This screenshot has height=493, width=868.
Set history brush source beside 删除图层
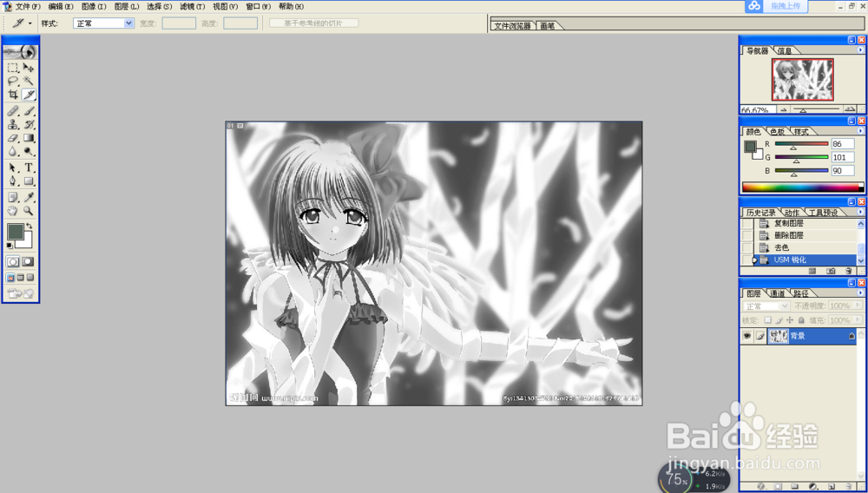point(747,235)
